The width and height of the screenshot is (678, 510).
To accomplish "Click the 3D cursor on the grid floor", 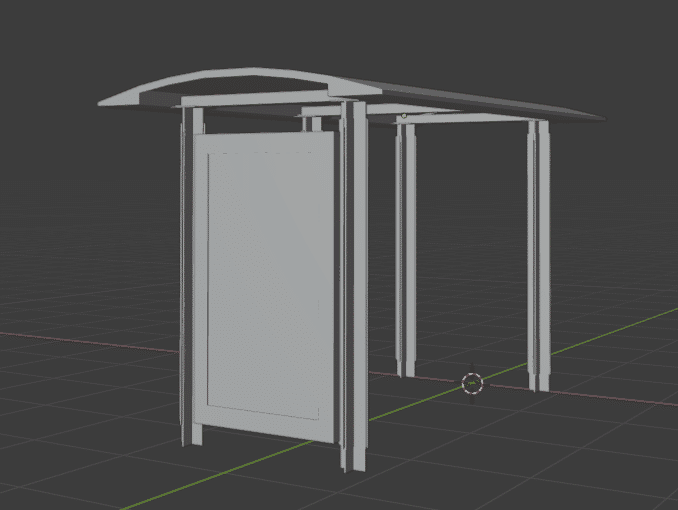I will (x=472, y=382).
